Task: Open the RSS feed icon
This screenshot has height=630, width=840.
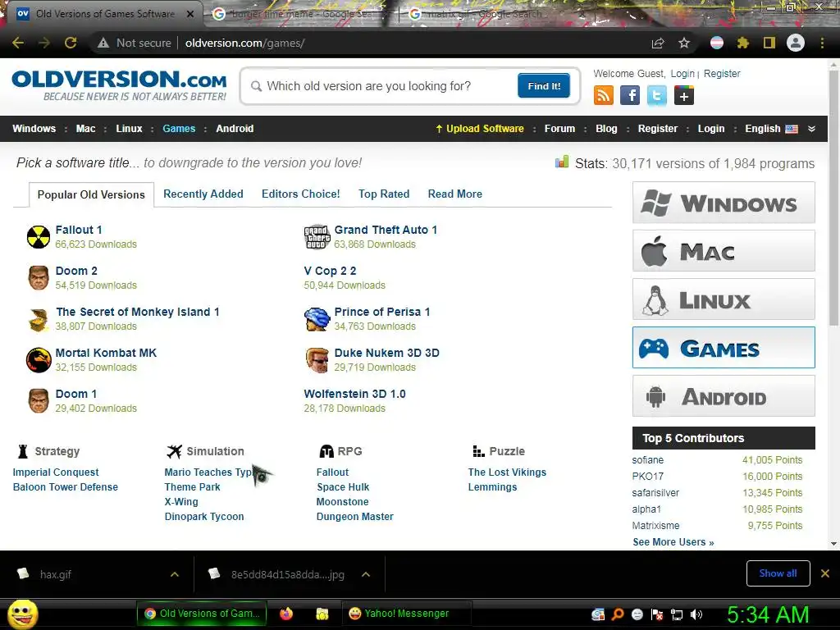Action: click(x=603, y=96)
